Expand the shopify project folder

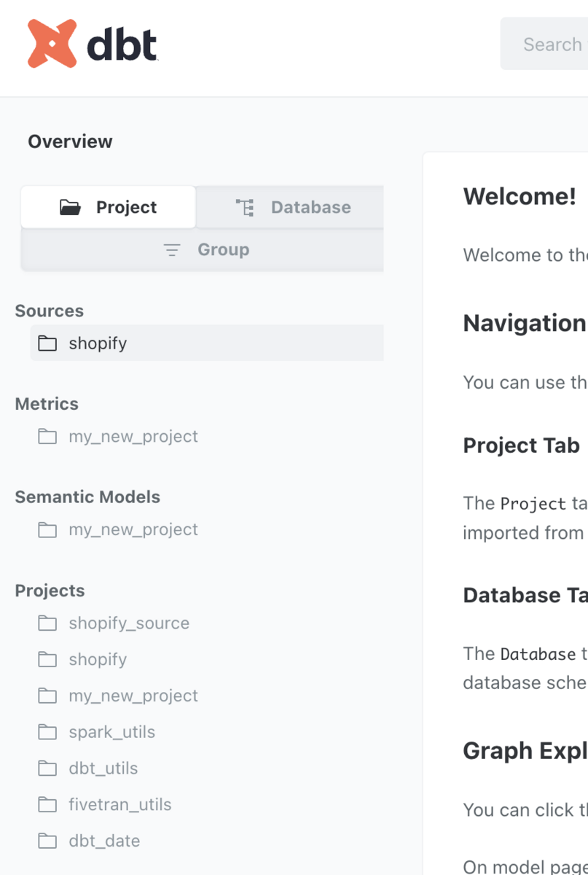tap(98, 660)
